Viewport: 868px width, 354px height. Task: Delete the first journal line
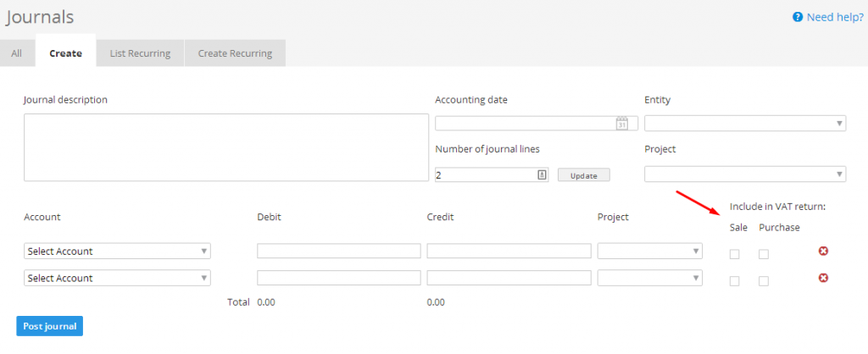(822, 252)
